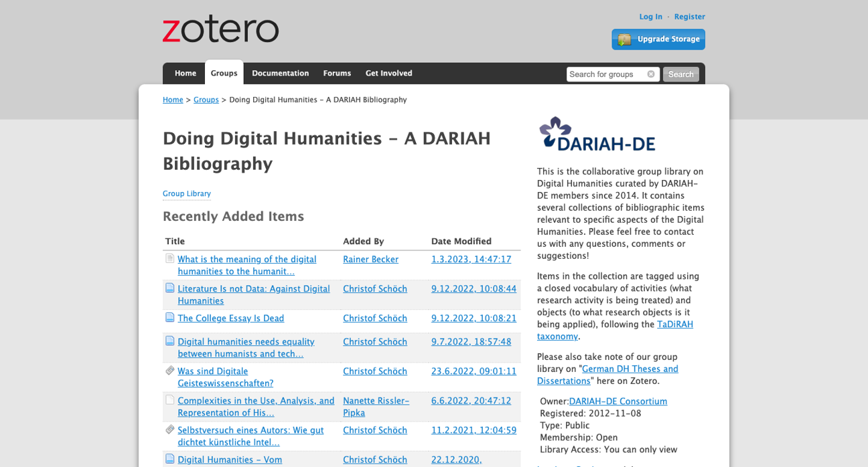The width and height of the screenshot is (868, 467).
Task: Open the Group Library
Action: click(186, 193)
